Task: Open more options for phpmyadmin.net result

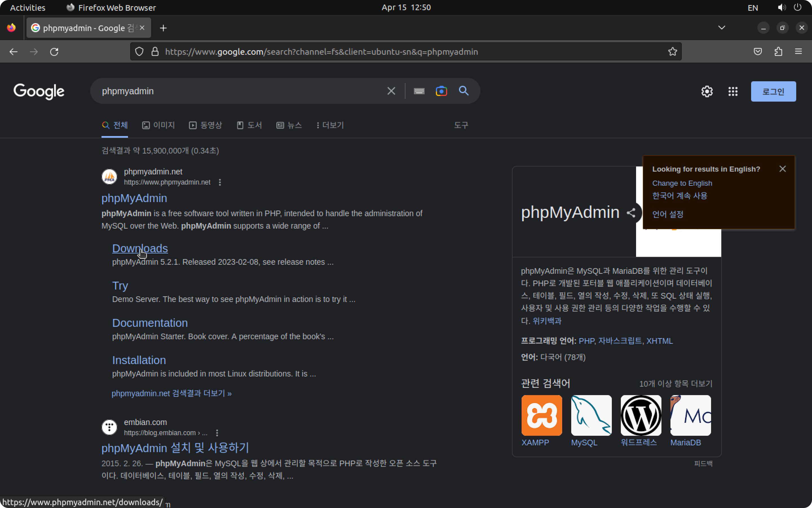Action: pyautogui.click(x=220, y=182)
